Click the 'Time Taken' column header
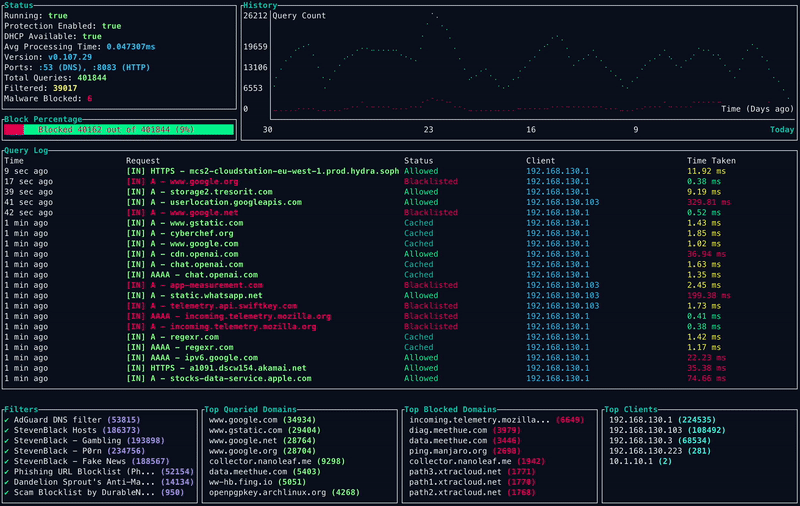Viewport: 800px width, 506px height. (711, 161)
